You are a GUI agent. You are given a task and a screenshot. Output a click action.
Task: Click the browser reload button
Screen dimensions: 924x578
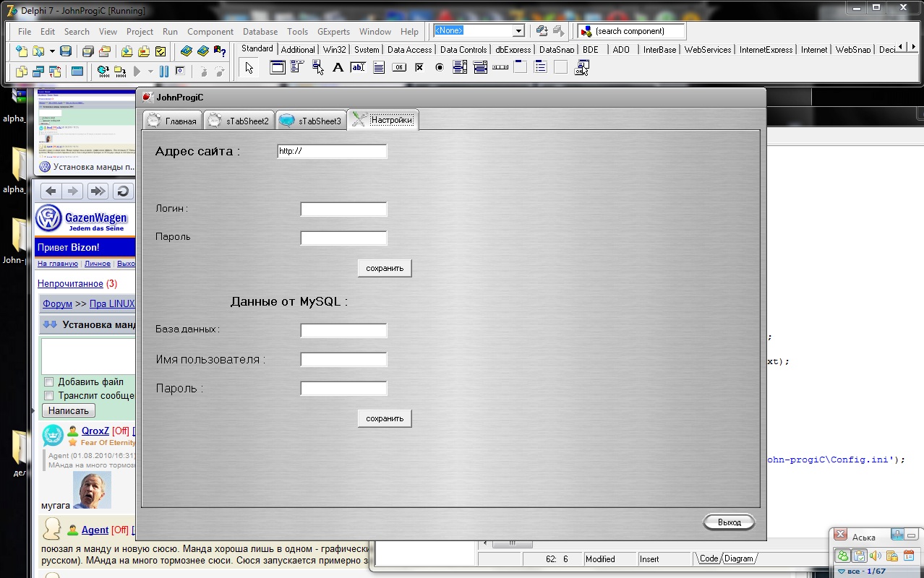(123, 191)
